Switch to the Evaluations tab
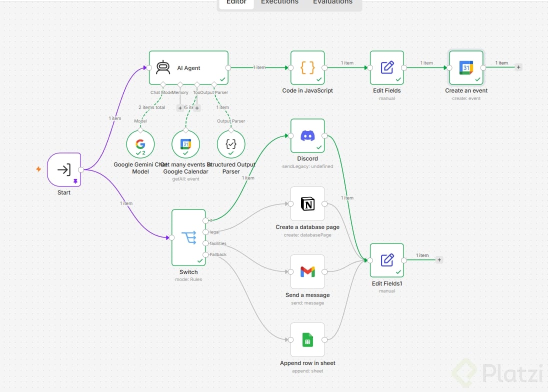The height and width of the screenshot is (392, 548). click(332, 2)
